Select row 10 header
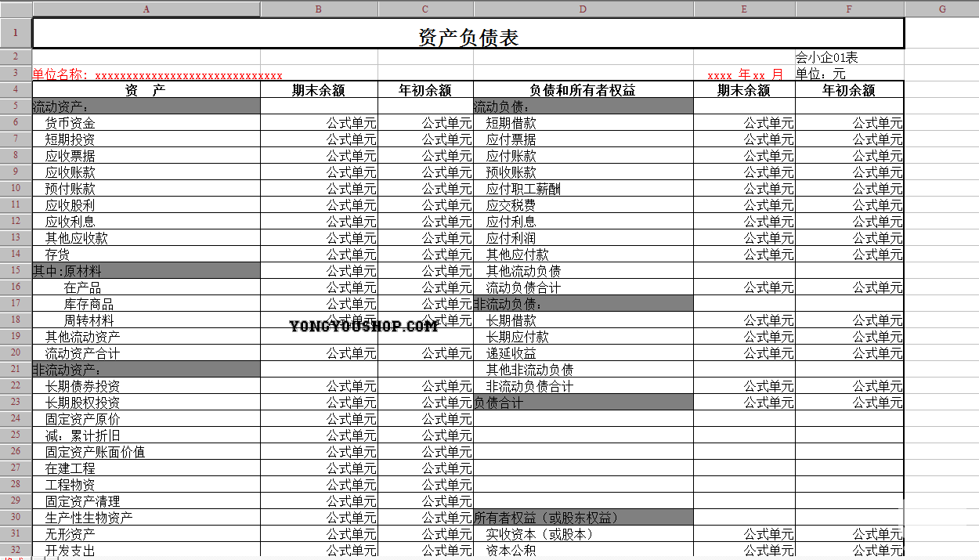 (x=16, y=188)
